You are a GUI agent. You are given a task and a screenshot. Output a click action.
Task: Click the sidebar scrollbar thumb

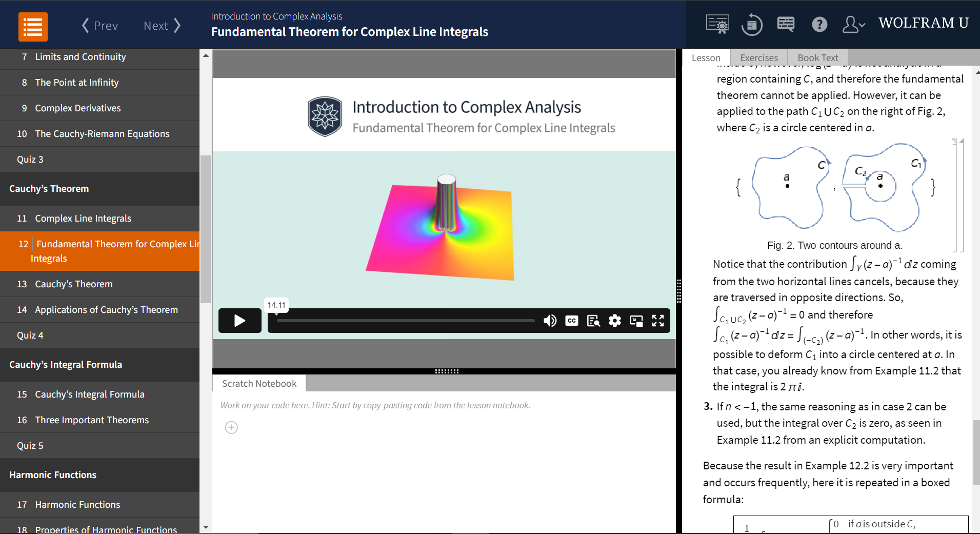click(206, 229)
